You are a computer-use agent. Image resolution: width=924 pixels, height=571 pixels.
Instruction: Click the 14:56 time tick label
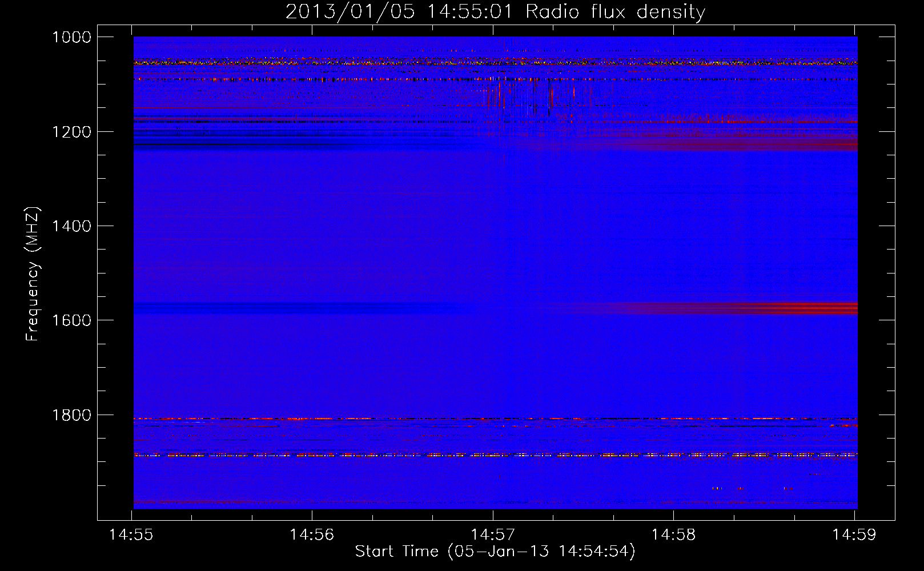(312, 534)
